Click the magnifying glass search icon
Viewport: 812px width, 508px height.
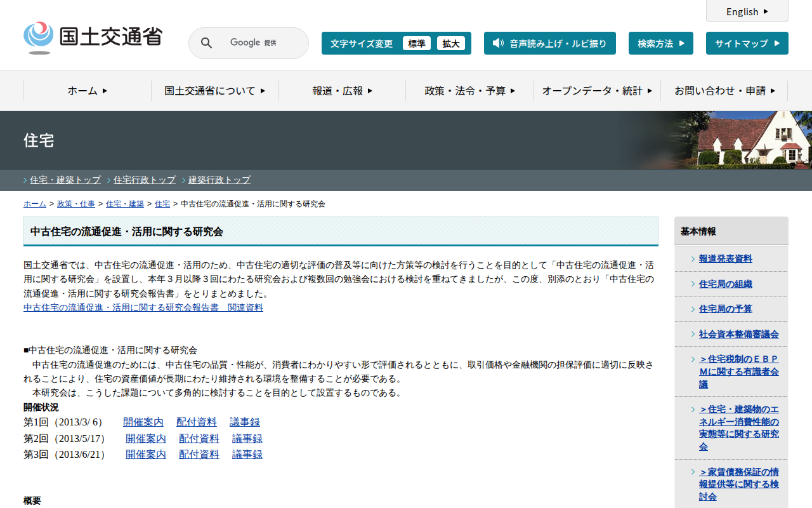(x=206, y=43)
